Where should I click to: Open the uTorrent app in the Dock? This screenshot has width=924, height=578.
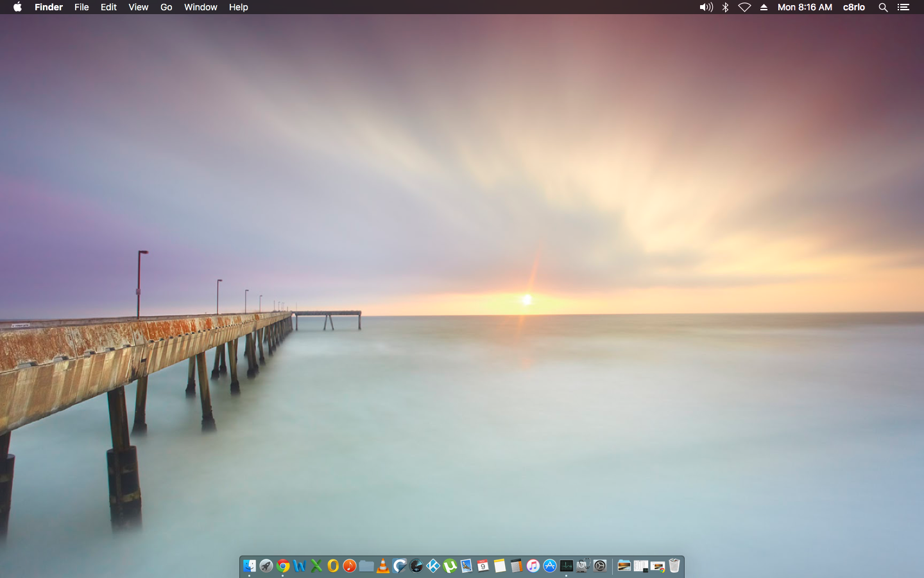point(450,566)
